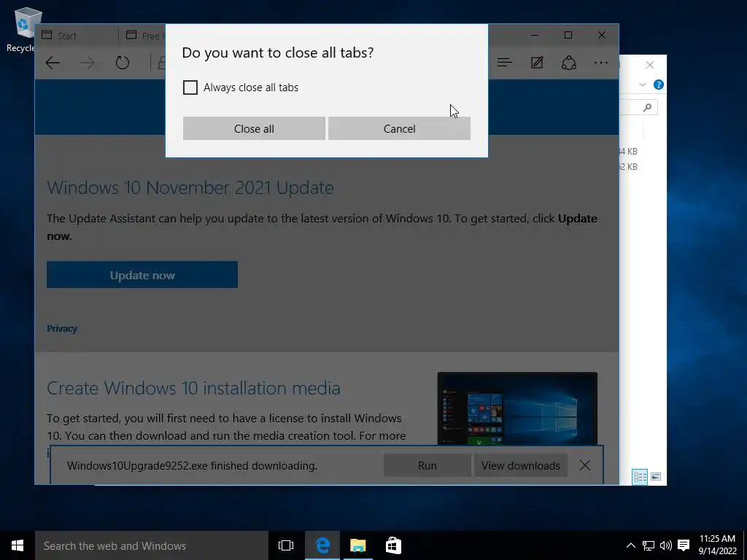Open Make a Web Note icon
Image resolution: width=747 pixels, height=560 pixels.
pos(537,63)
